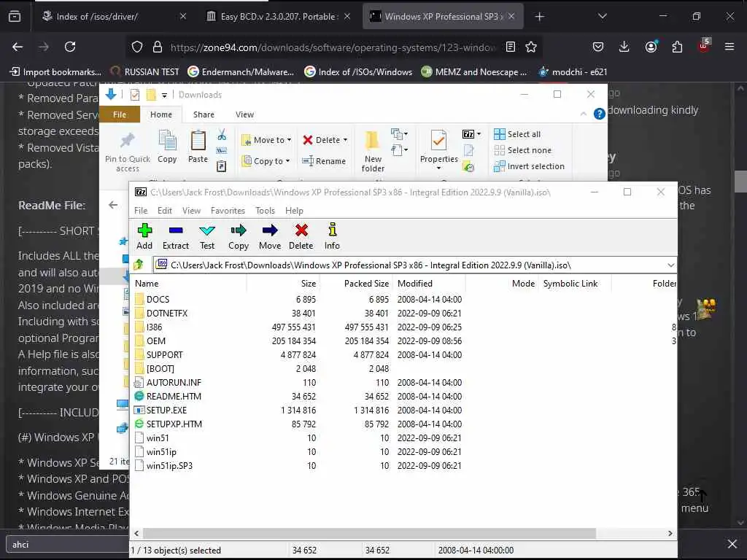The width and height of the screenshot is (747, 560).
Task: Click the red Delete X in 7-Zip toolbar
Action: (301, 236)
